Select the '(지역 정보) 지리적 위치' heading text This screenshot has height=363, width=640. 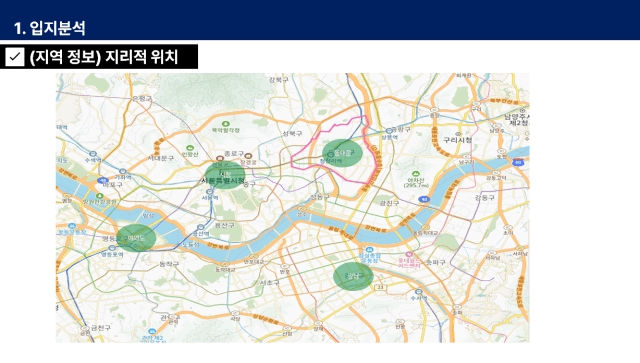point(104,57)
